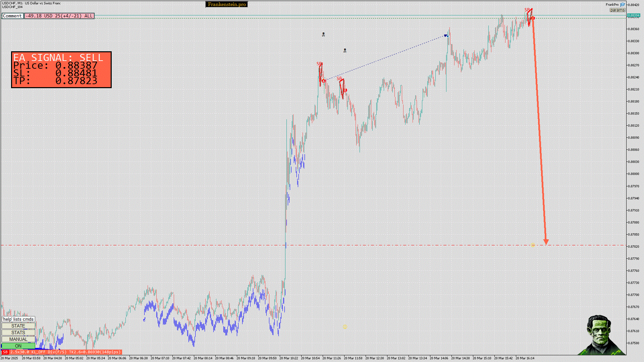644x362 pixels.
Task: Click the FrankPro expert advisor hat icon
Action: point(623,5)
